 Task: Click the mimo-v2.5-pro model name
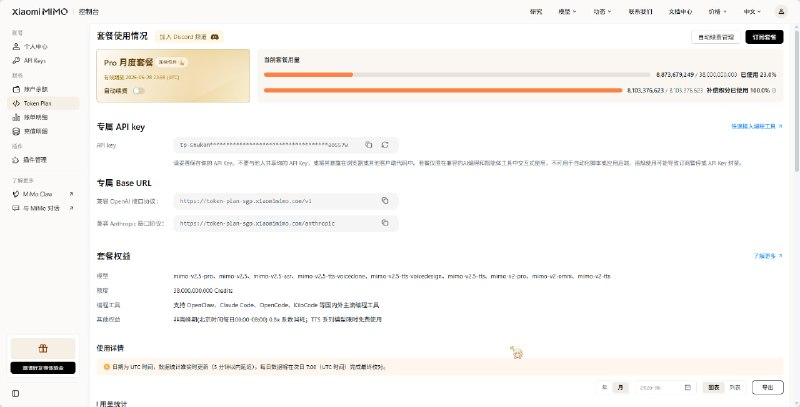[x=194, y=276]
